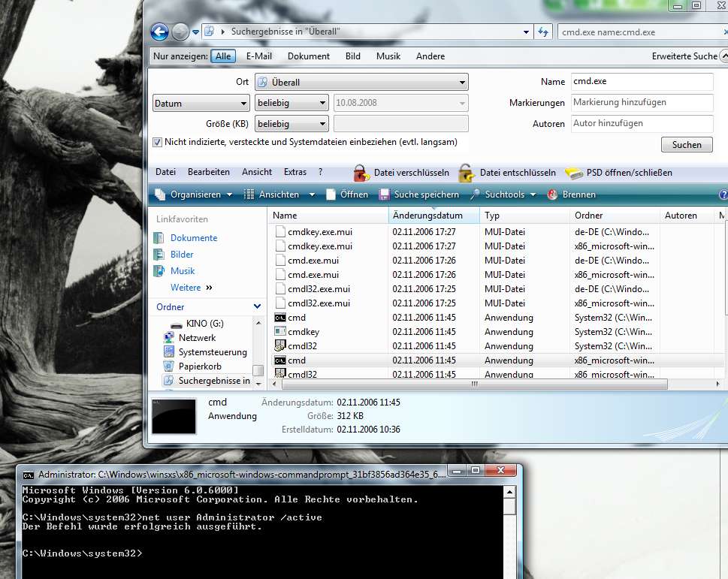728x579 pixels.
Task: Open the Größe (KB) beliebig dropdown
Action: click(x=292, y=124)
